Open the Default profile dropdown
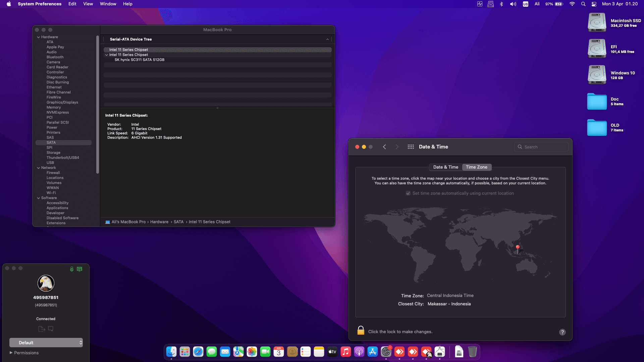Viewport: 644px width, 362px height. pyautogui.click(x=46, y=343)
